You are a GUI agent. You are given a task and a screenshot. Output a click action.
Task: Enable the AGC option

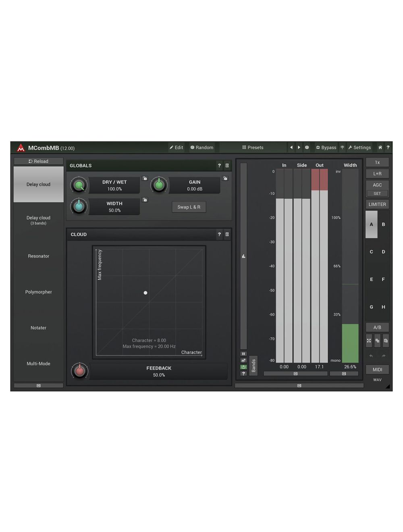coord(377,185)
